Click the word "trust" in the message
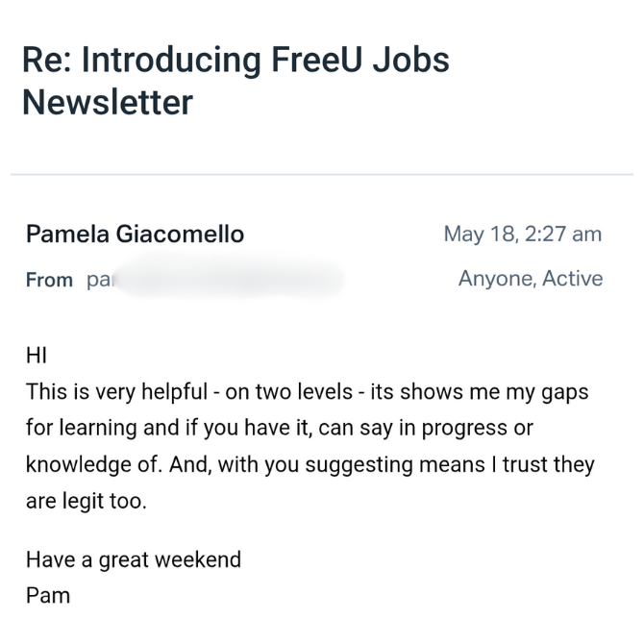 click(505, 464)
